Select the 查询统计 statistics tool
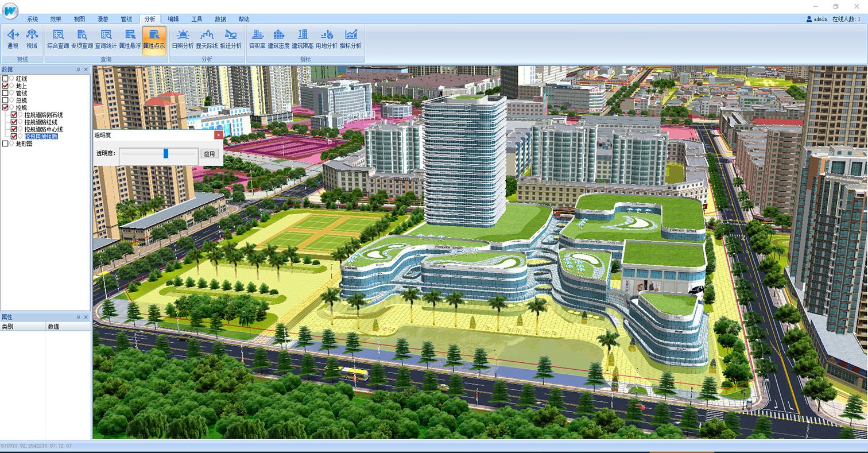 click(106, 39)
